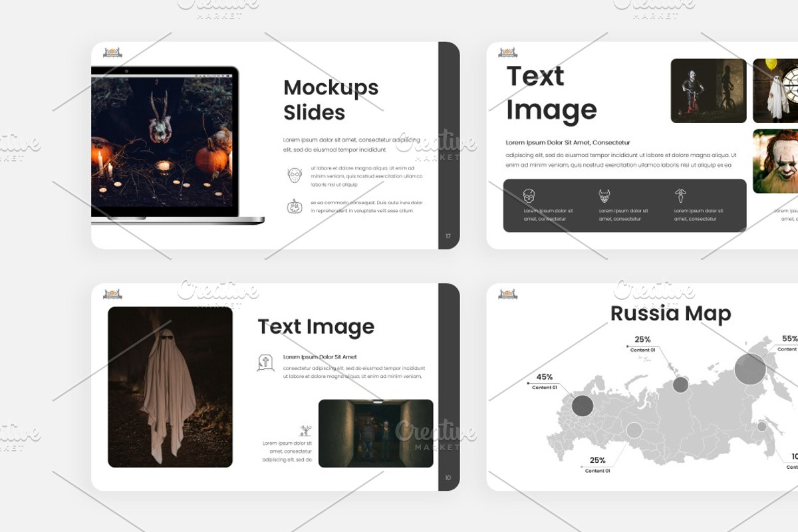Screen dimensions: 798x532
Task: Click "Content 01" under the 45% label
Action: pyautogui.click(x=545, y=387)
